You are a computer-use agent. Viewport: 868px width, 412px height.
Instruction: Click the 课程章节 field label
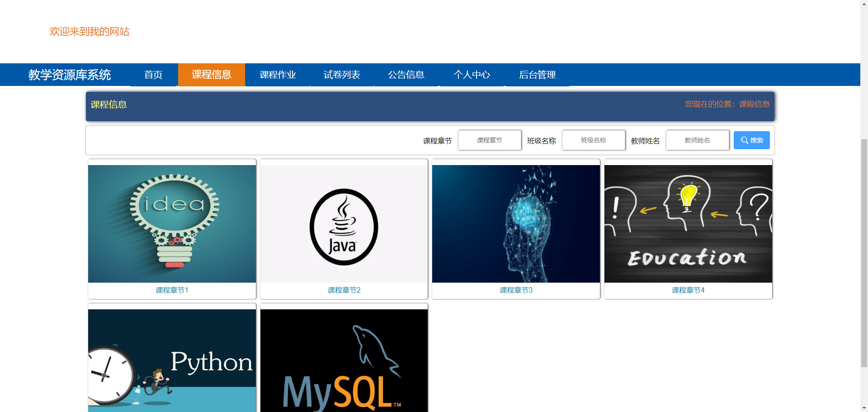click(437, 141)
